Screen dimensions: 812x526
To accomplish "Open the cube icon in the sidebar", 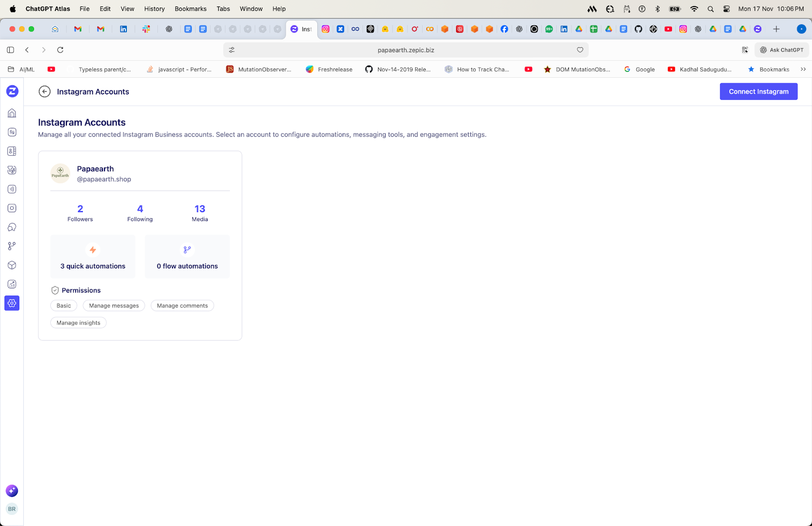I will pyautogui.click(x=12, y=265).
